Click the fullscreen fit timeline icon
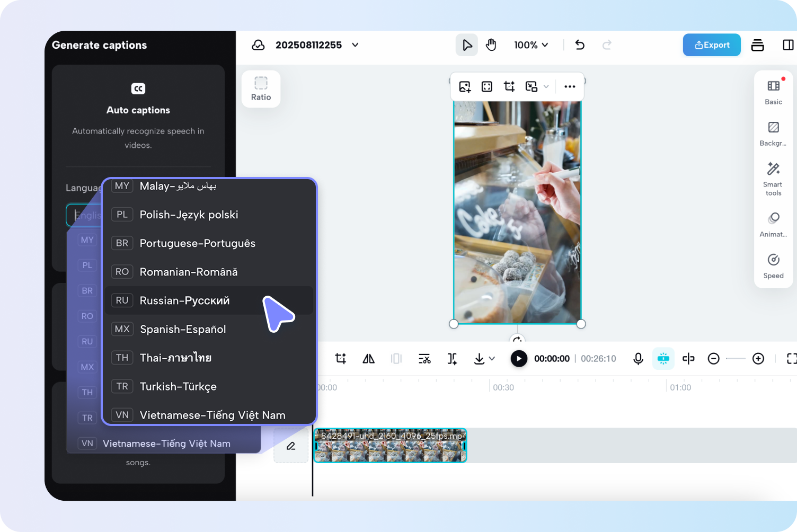This screenshot has width=797, height=532. point(792,359)
